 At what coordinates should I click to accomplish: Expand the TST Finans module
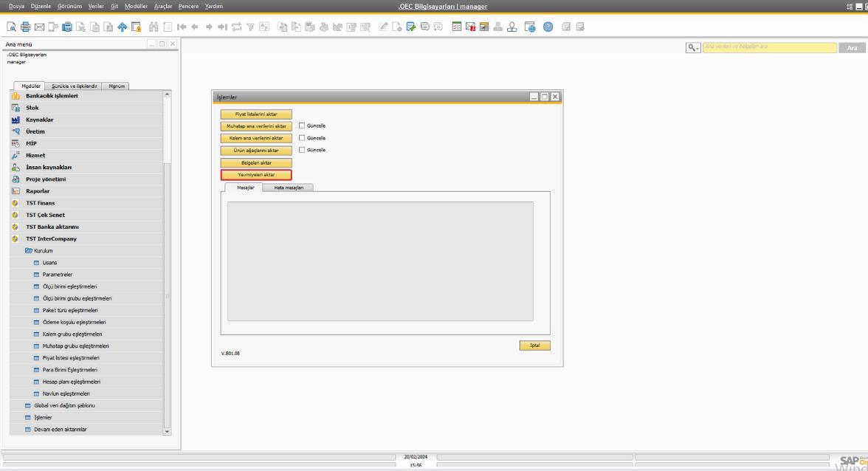(40, 203)
